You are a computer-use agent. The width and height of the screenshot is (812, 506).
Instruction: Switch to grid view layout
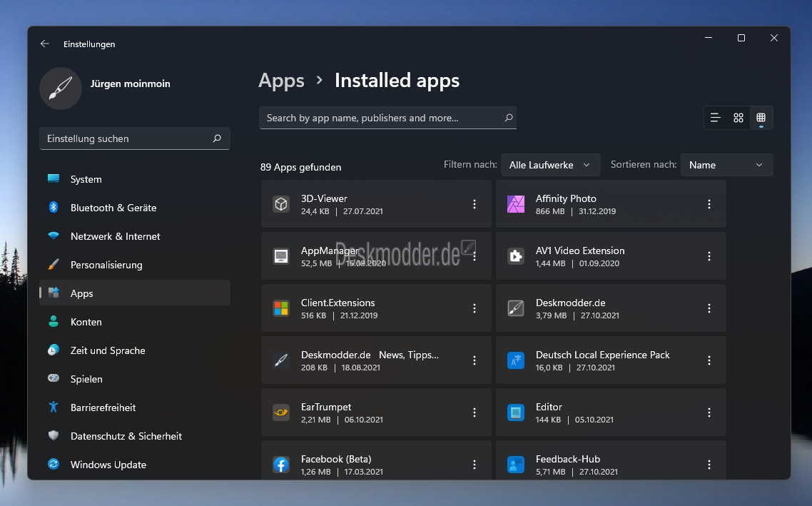[x=739, y=118]
